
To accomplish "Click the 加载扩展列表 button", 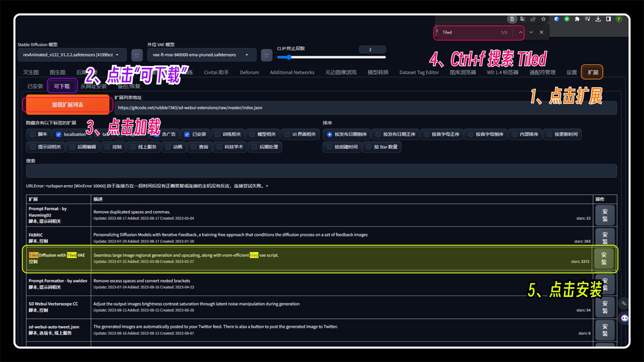I will coord(67,105).
